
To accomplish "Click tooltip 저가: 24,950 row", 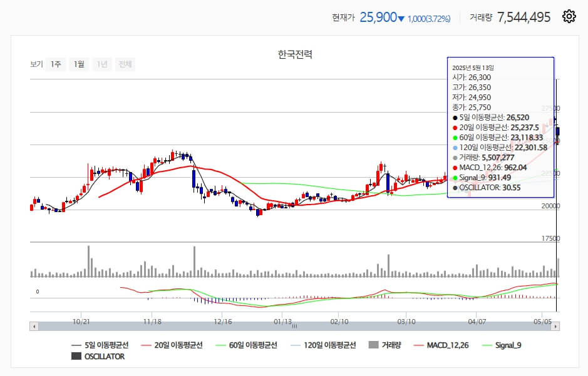I will [x=472, y=98].
